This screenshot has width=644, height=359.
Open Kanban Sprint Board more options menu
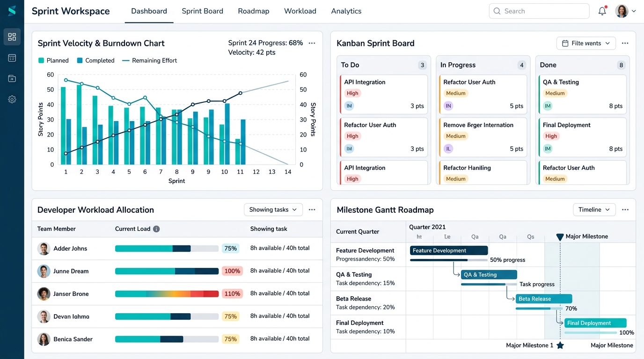pyautogui.click(x=625, y=43)
